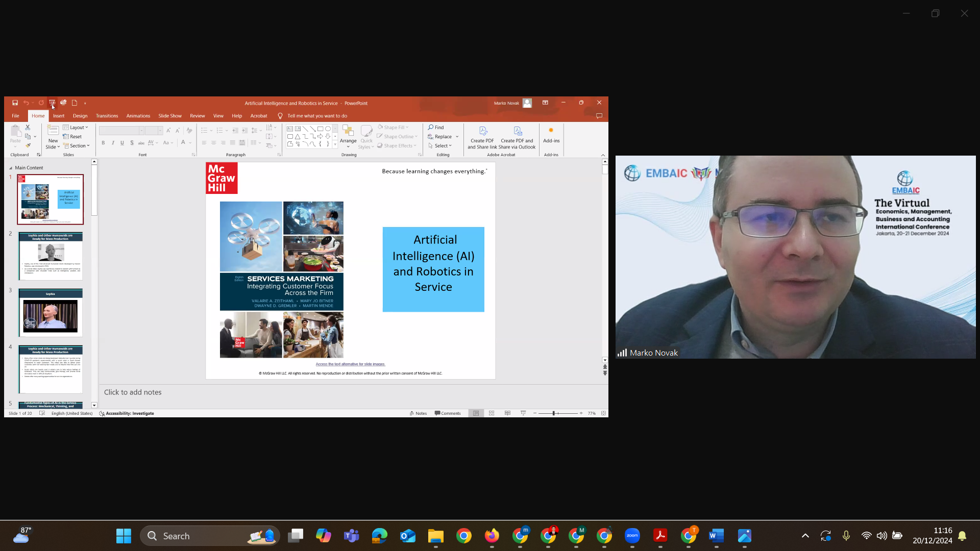Open the Transitions ribbon tab
The image size is (980, 551).
107,116
